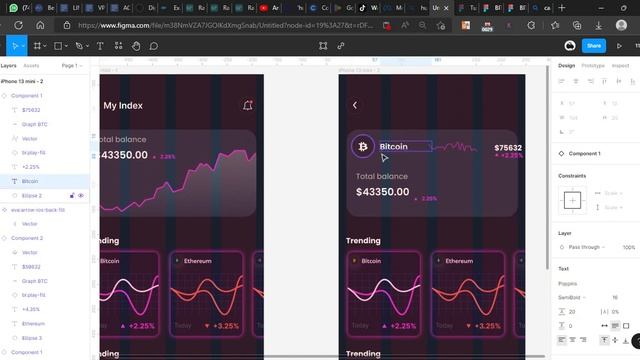Screen dimensions: 640x360
Task: Click the notification bell in My Index frame
Action: pyautogui.click(x=248, y=105)
